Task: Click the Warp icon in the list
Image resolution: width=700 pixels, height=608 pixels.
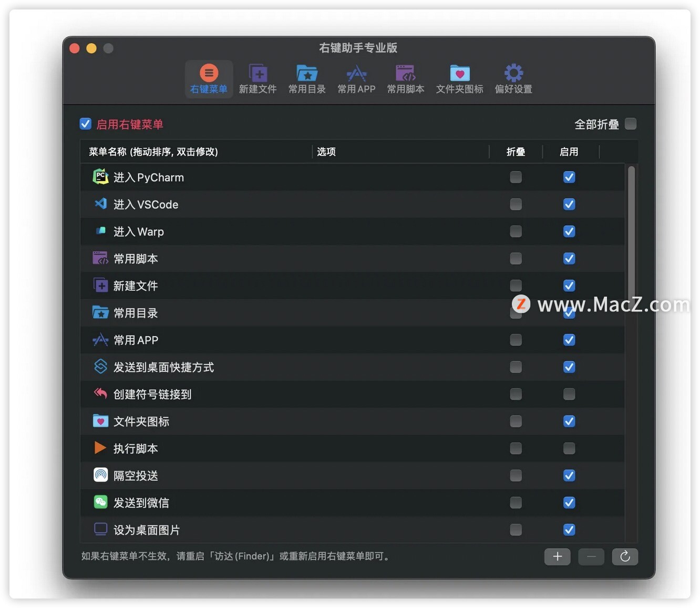Action: pyautogui.click(x=100, y=231)
